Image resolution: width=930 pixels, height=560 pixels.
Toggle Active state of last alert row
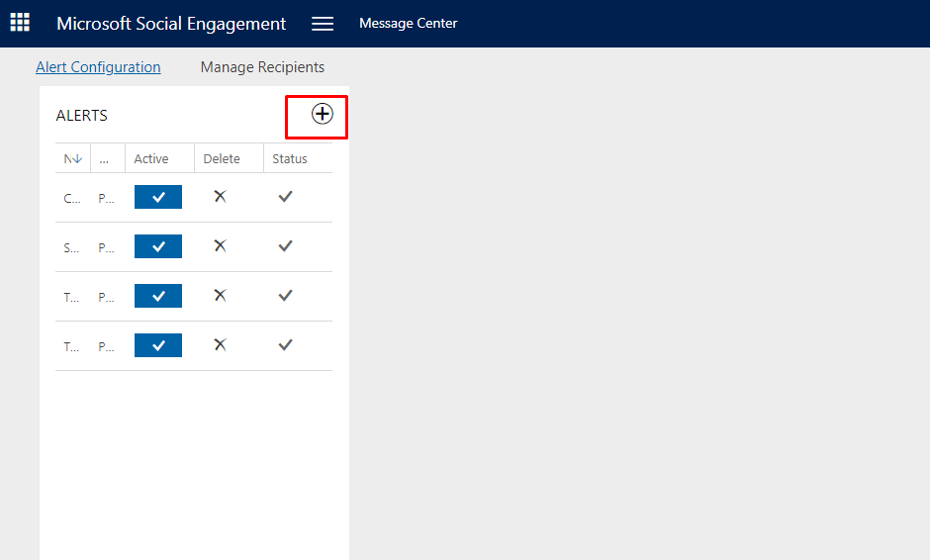click(x=158, y=345)
